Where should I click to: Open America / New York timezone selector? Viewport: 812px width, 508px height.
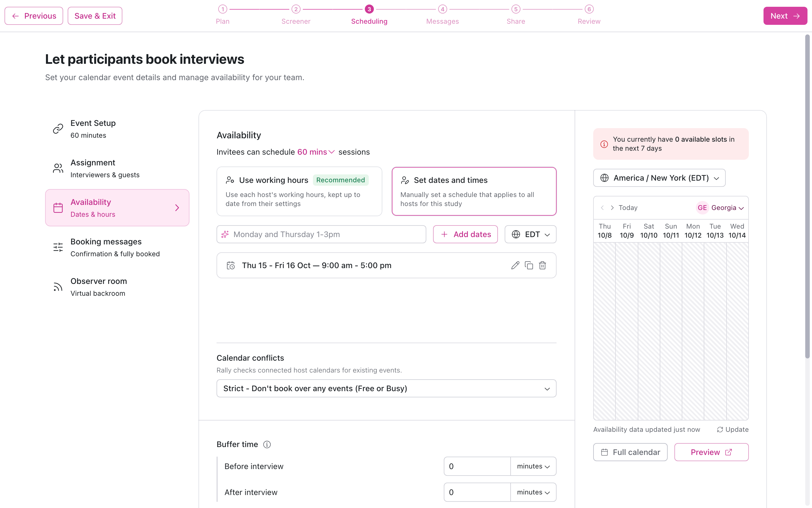pos(659,178)
